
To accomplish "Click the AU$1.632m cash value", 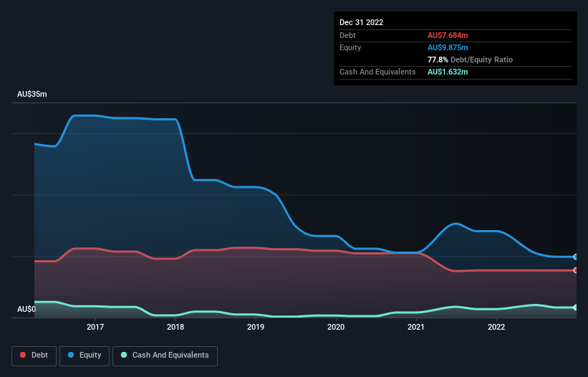I will [x=448, y=72].
